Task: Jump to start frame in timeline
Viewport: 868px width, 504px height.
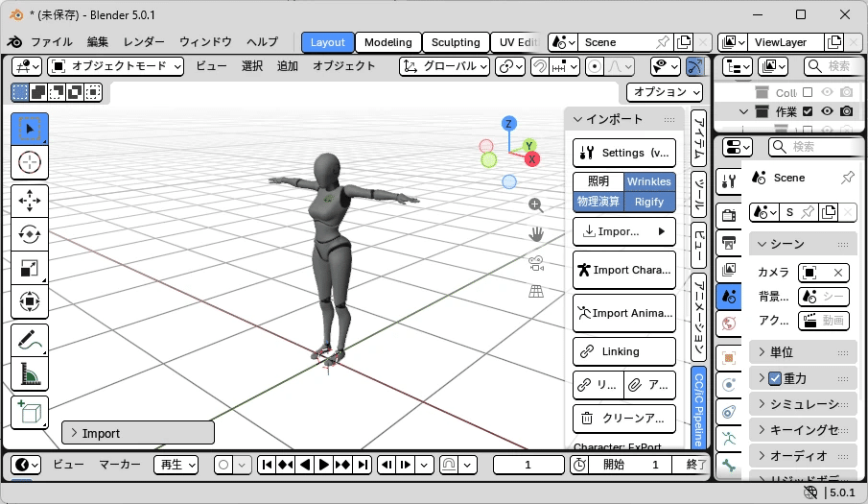Action: (267, 465)
